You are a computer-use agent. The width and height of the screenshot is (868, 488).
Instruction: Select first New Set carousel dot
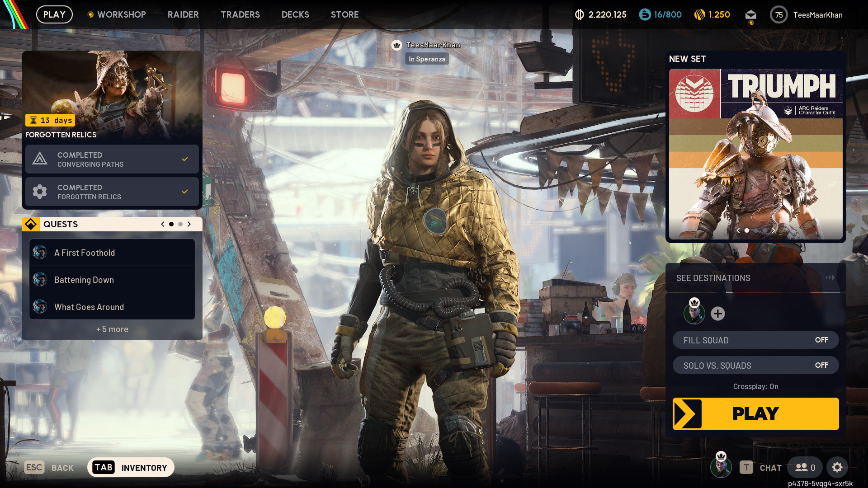click(747, 230)
